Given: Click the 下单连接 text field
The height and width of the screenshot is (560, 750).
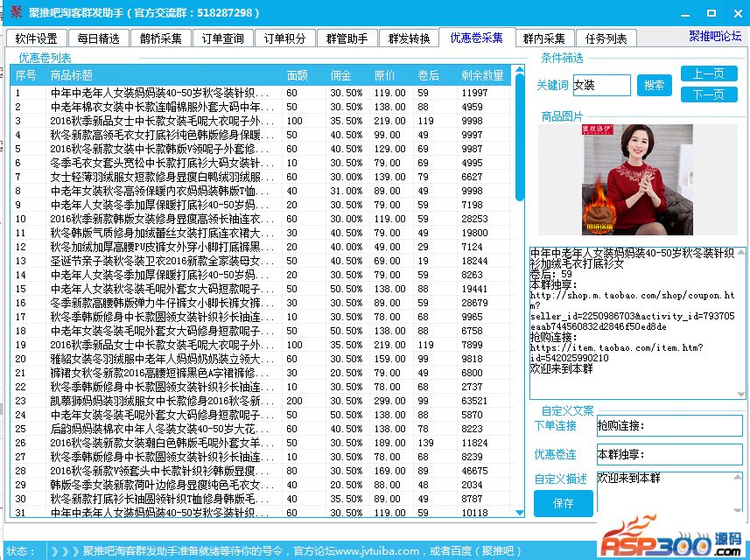Looking at the screenshot, I should (669, 425).
